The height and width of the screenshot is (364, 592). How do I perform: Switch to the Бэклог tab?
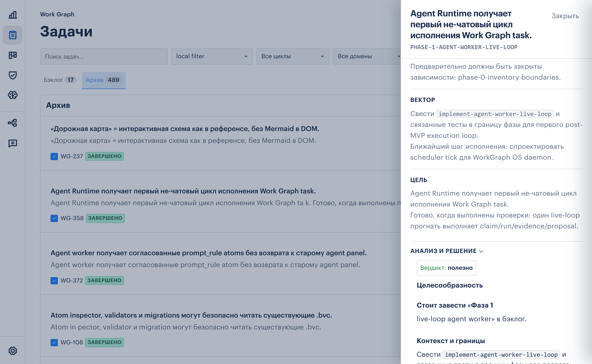(60, 80)
